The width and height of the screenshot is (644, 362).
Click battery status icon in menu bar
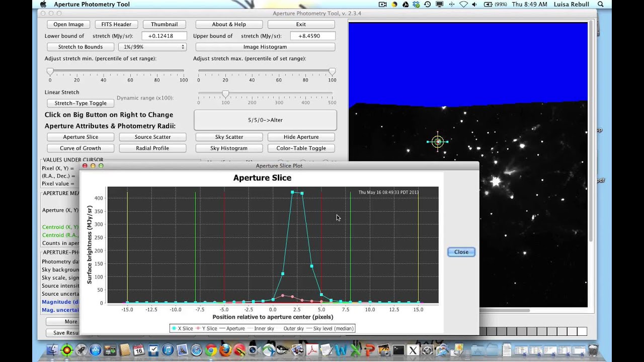[x=496, y=4]
